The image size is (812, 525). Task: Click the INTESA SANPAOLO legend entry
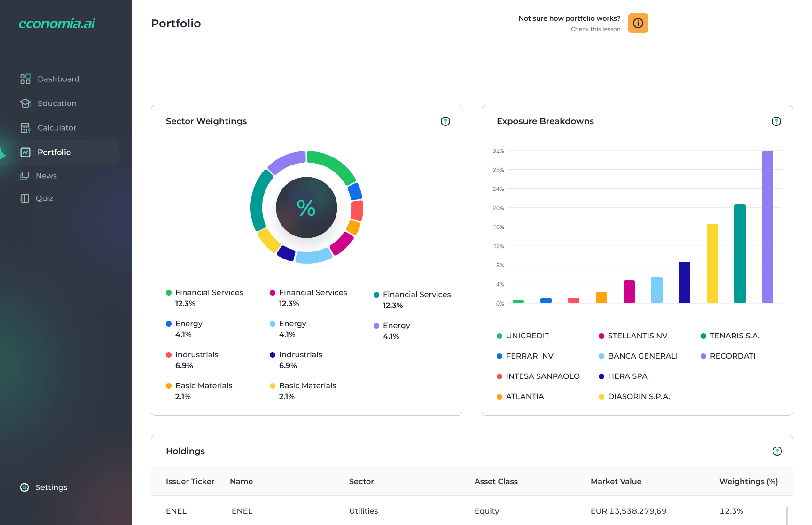coord(539,376)
